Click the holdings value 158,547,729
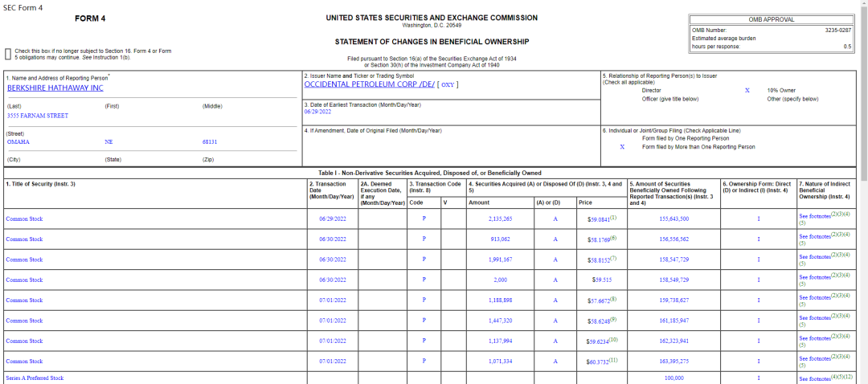The height and width of the screenshot is (384, 868). [674, 259]
